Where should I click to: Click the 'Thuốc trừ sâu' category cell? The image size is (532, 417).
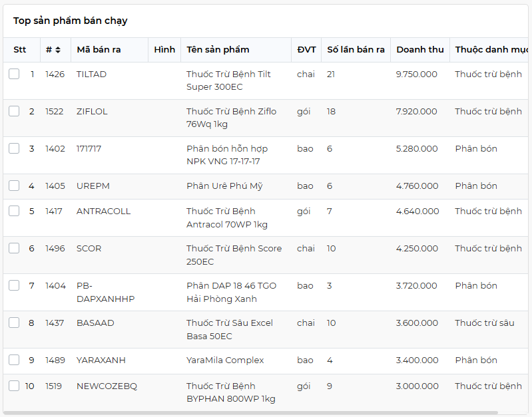point(484,323)
